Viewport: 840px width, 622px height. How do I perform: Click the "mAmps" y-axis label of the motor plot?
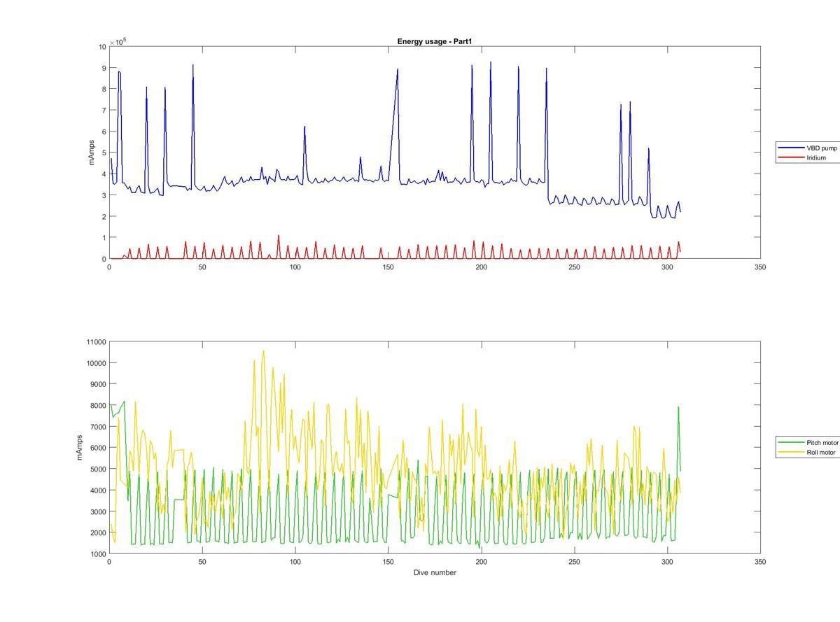[x=80, y=448]
